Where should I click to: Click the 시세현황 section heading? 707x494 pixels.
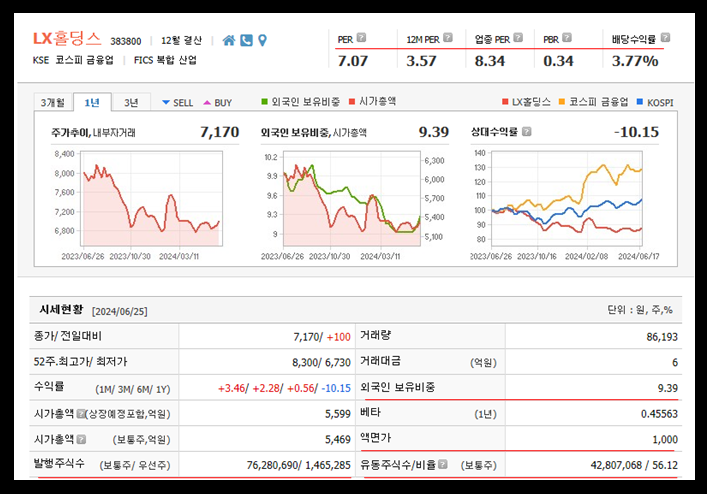61,309
